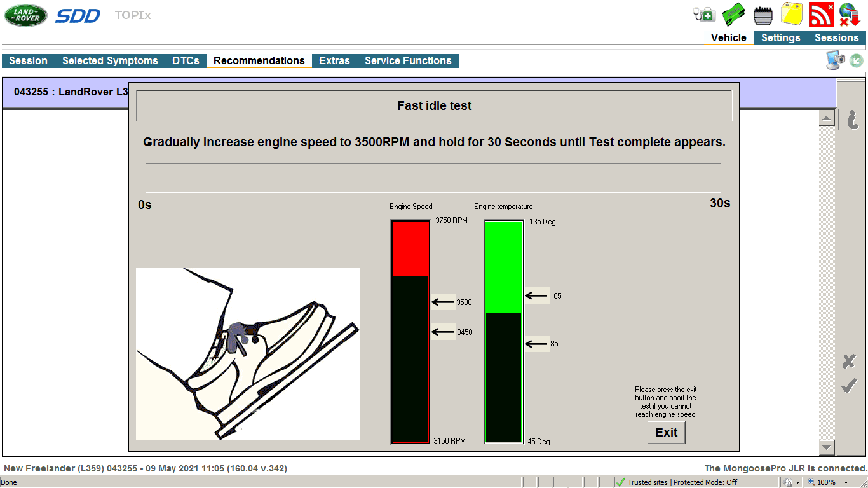Click the grey diagnostic connector icon

point(763,15)
